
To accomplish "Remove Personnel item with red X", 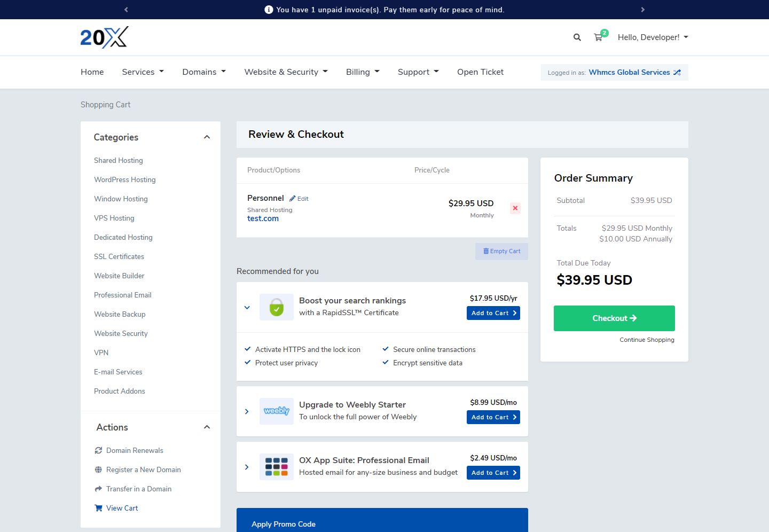I will tap(515, 208).
